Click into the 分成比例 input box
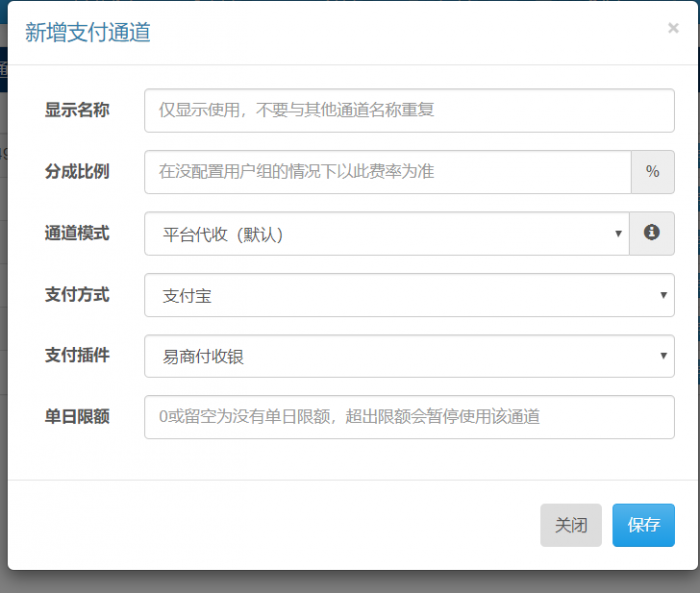This screenshot has width=700, height=593. point(387,172)
